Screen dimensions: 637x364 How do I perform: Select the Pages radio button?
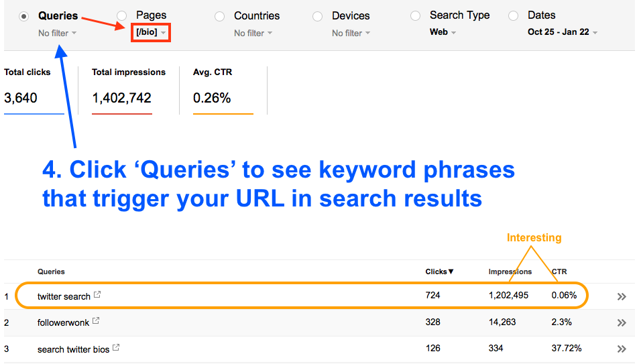pyautogui.click(x=121, y=16)
